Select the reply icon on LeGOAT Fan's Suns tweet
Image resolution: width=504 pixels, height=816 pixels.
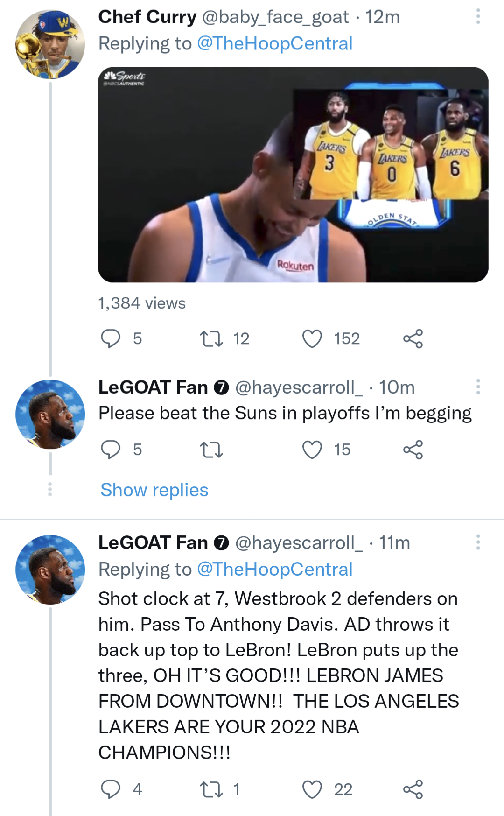click(112, 450)
